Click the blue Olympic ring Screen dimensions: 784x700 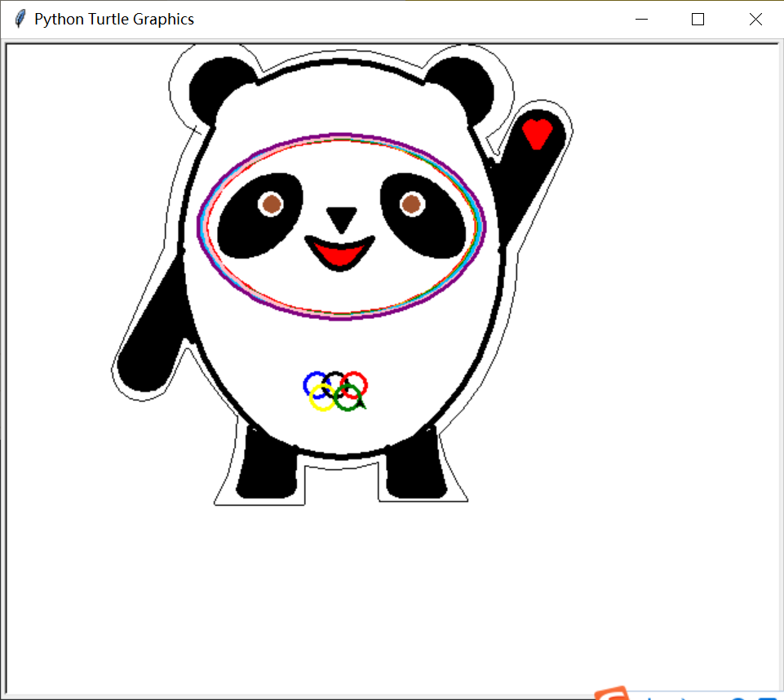point(316,385)
